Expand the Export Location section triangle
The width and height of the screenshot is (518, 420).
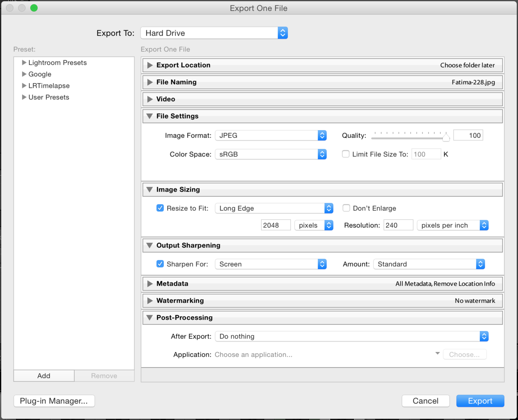(x=150, y=65)
